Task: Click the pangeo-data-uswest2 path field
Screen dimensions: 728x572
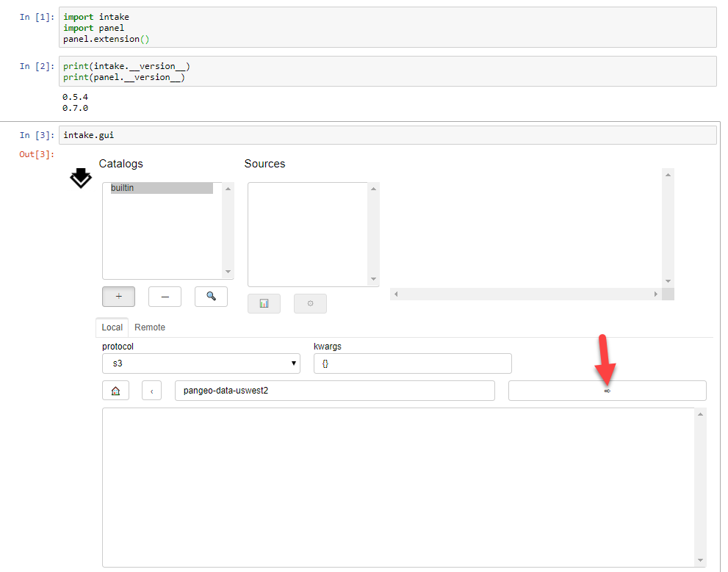Action: [334, 390]
